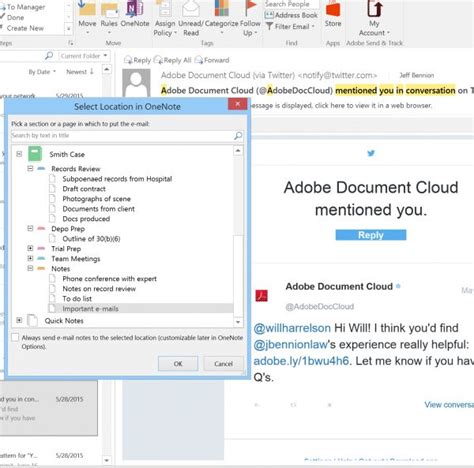Image resolution: width=474 pixels, height=468 pixels.
Task: Select the Smith Case notebook icon
Action: click(35, 154)
